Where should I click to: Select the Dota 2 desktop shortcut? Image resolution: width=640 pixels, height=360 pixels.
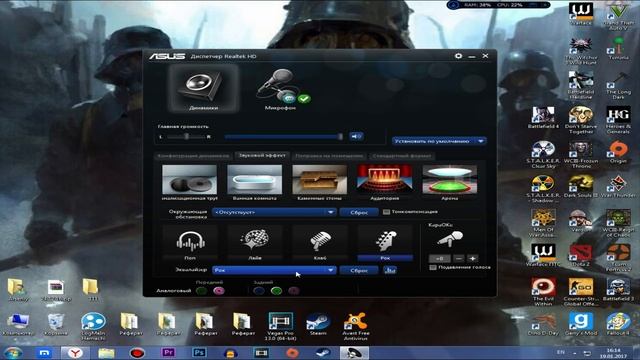[580, 256]
